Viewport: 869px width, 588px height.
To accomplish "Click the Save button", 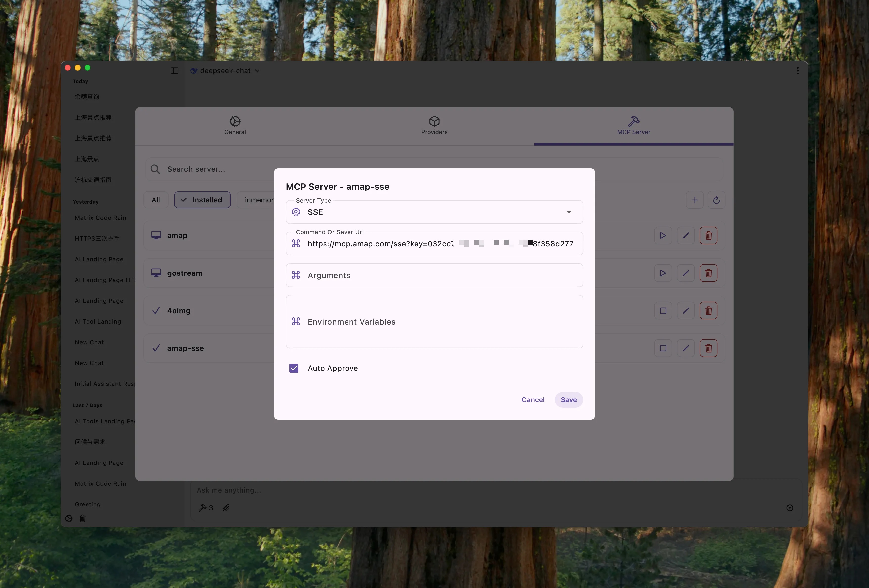I will [568, 399].
